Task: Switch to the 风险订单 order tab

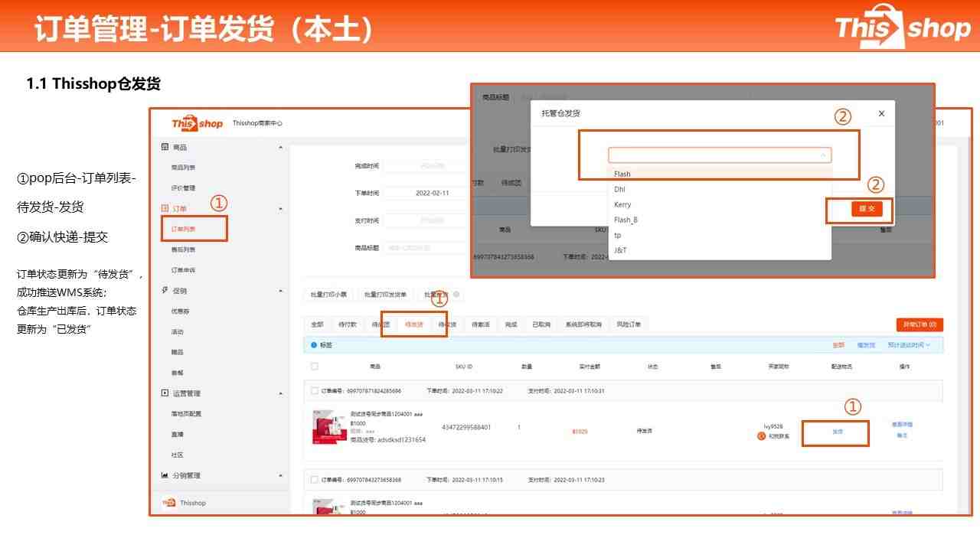Action: point(629,324)
